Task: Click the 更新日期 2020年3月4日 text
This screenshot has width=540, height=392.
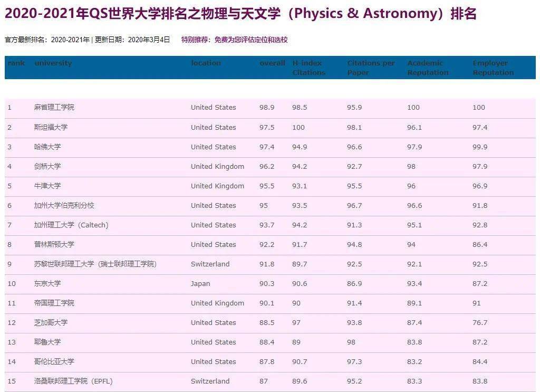Action: (x=132, y=40)
